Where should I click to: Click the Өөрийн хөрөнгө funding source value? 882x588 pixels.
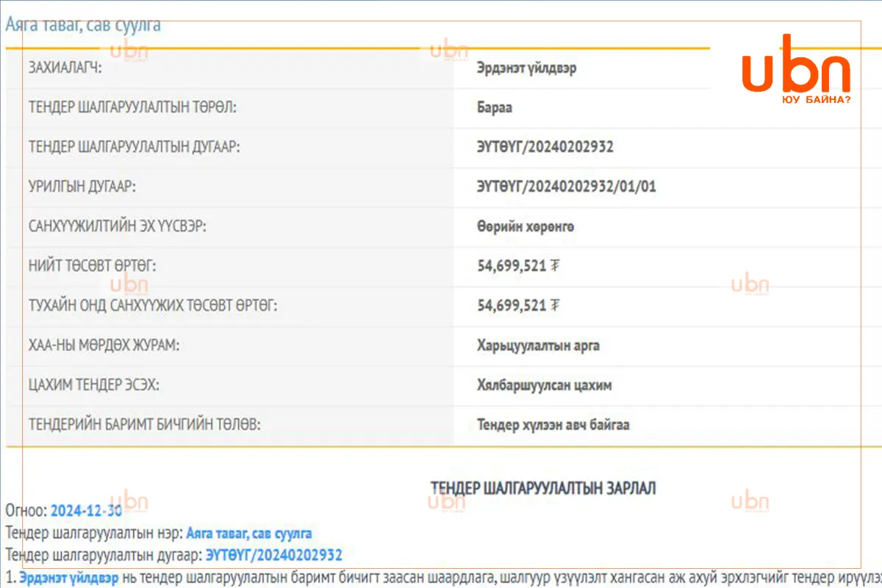click(x=526, y=226)
